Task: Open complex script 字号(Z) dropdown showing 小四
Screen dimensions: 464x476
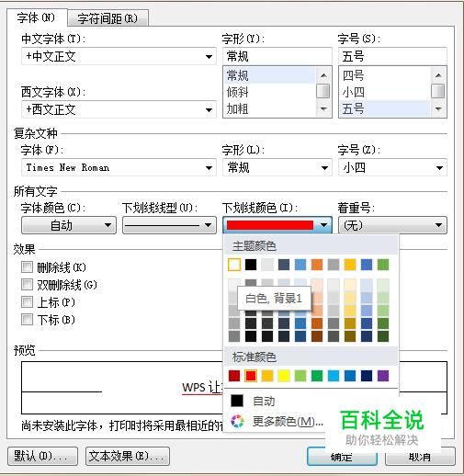Action: 392,167
